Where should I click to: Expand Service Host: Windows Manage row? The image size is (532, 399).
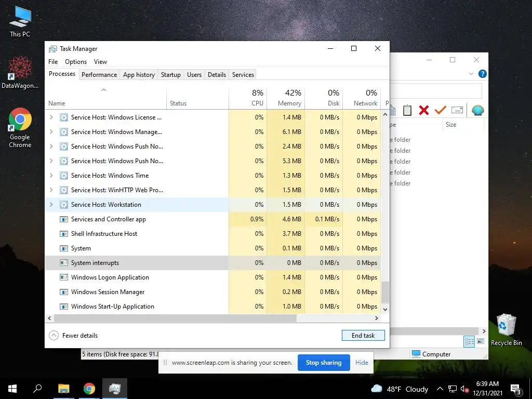(51, 131)
